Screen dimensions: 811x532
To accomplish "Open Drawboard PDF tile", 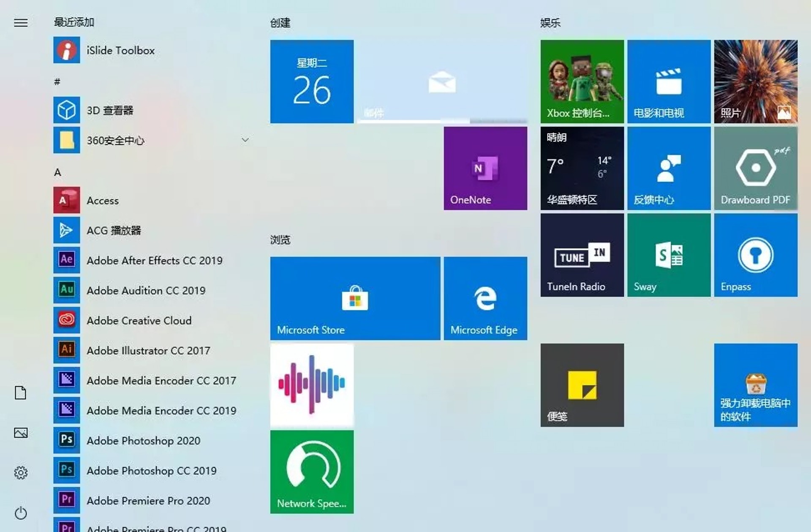I will coord(755,168).
